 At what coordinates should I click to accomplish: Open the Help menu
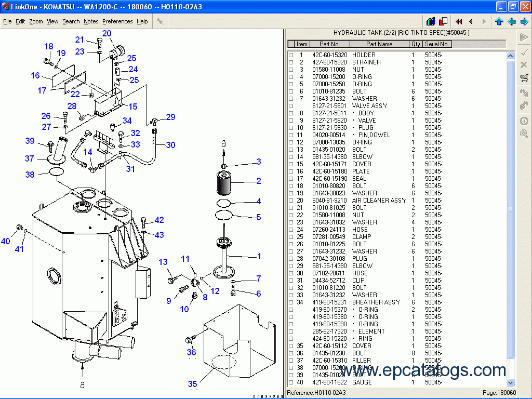tap(142, 21)
